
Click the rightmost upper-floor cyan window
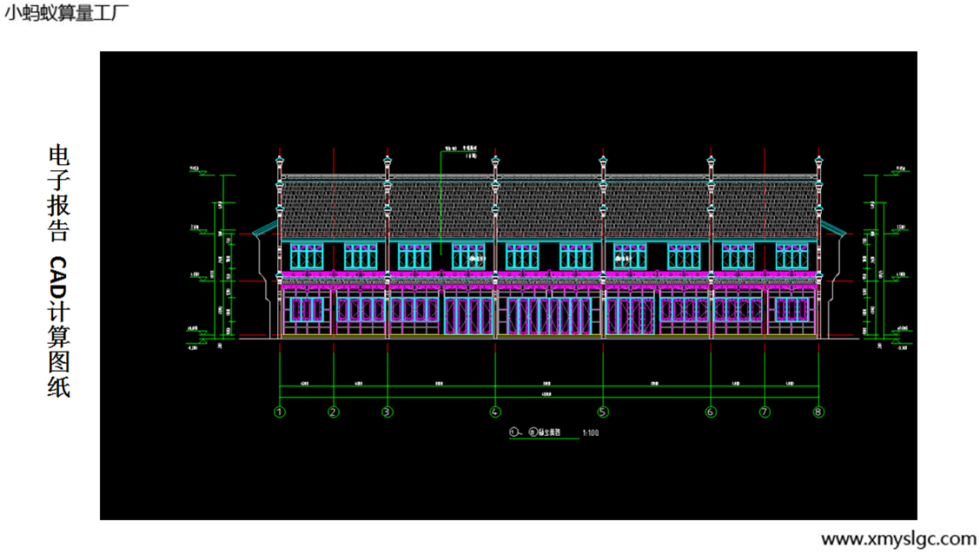(x=791, y=256)
